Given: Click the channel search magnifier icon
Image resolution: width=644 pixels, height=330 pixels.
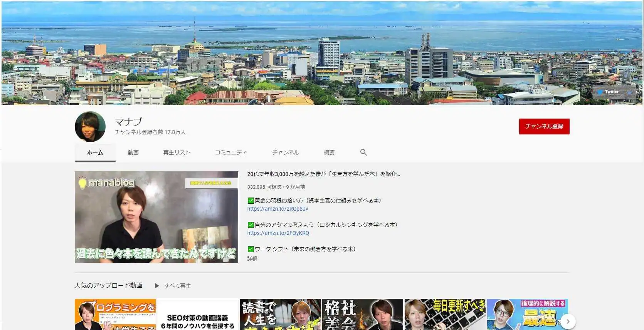Looking at the screenshot, I should [363, 152].
